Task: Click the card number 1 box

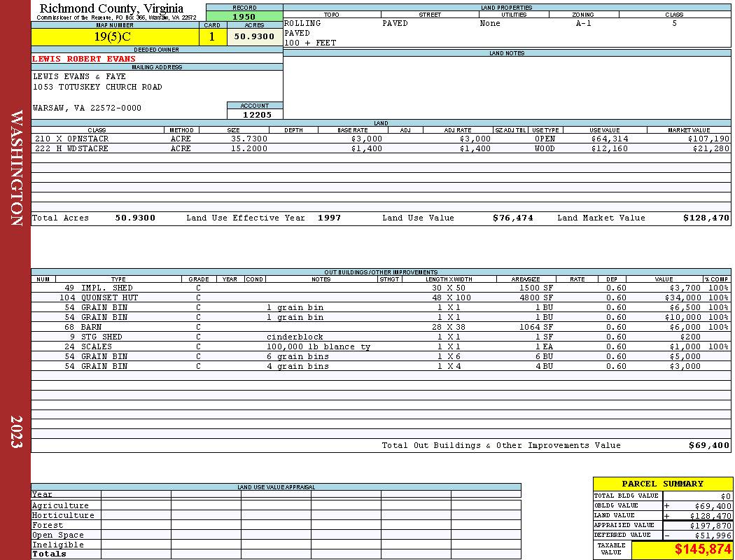Action: pos(212,37)
